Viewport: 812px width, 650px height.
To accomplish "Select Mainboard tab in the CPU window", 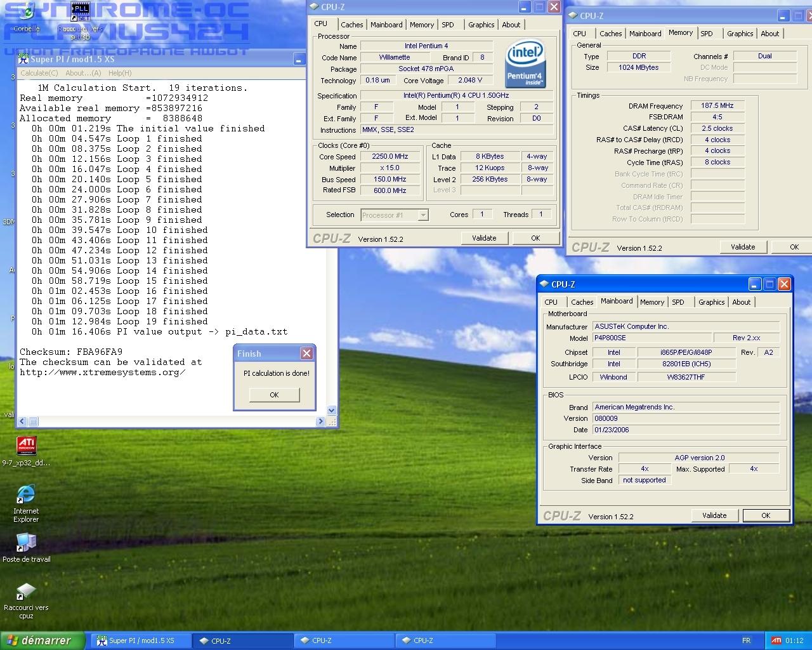I will (386, 25).
